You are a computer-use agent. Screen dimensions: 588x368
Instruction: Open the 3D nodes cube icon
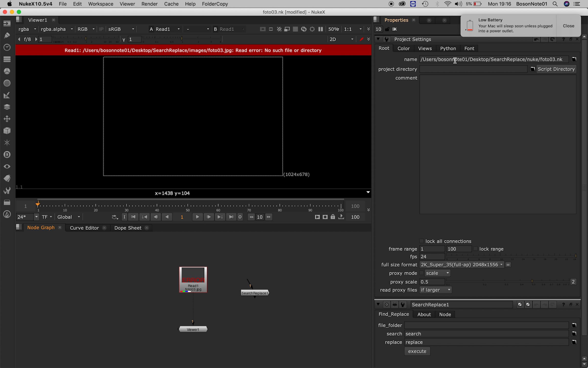(7, 131)
